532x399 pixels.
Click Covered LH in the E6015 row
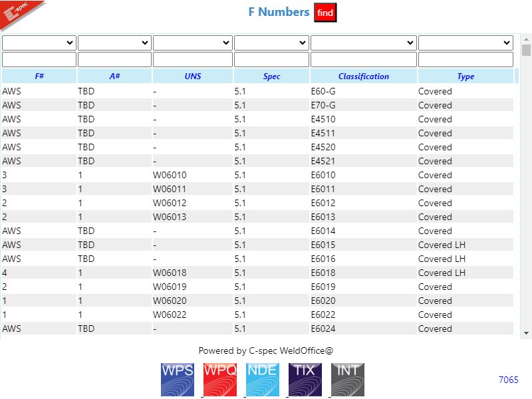coord(442,245)
